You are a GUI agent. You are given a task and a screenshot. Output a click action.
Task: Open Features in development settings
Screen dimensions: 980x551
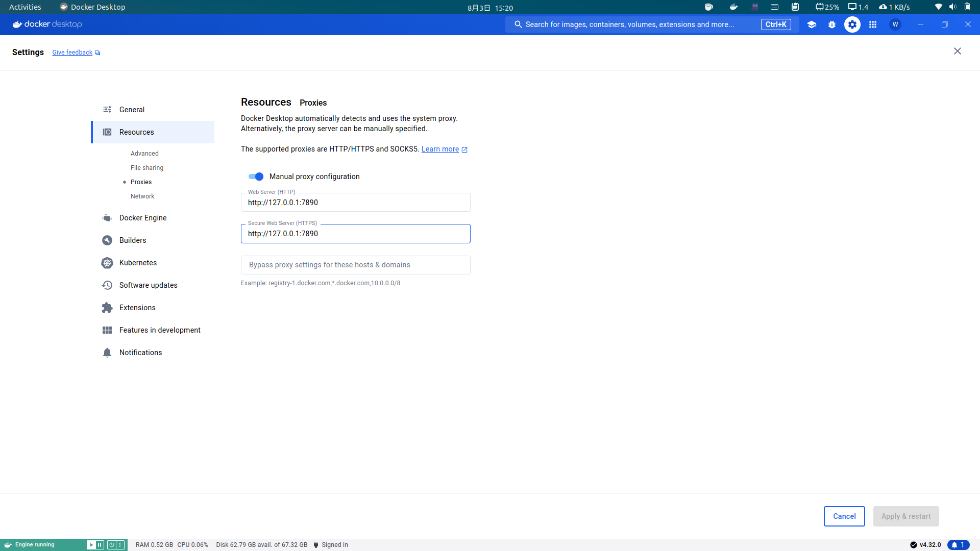(x=153, y=330)
